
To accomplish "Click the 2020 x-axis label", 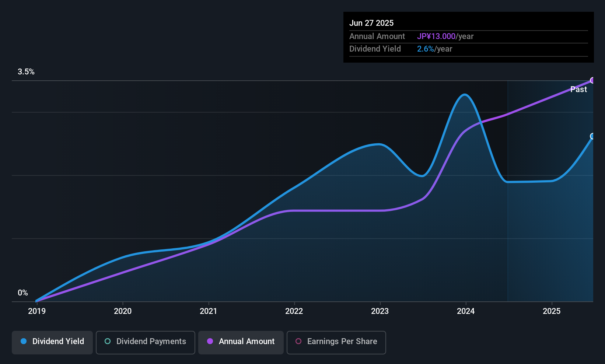I will [123, 311].
